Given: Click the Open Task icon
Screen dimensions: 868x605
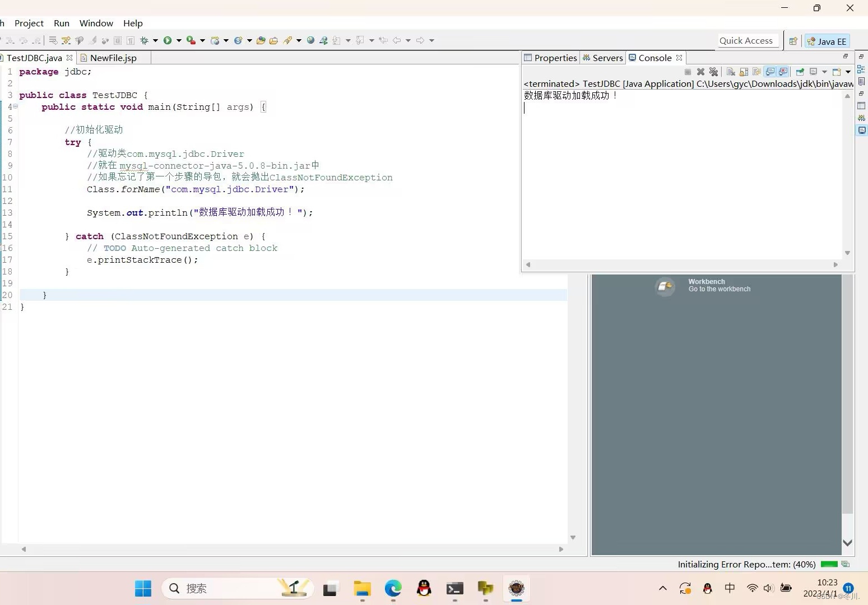Looking at the screenshot, I should pyautogui.click(x=273, y=40).
